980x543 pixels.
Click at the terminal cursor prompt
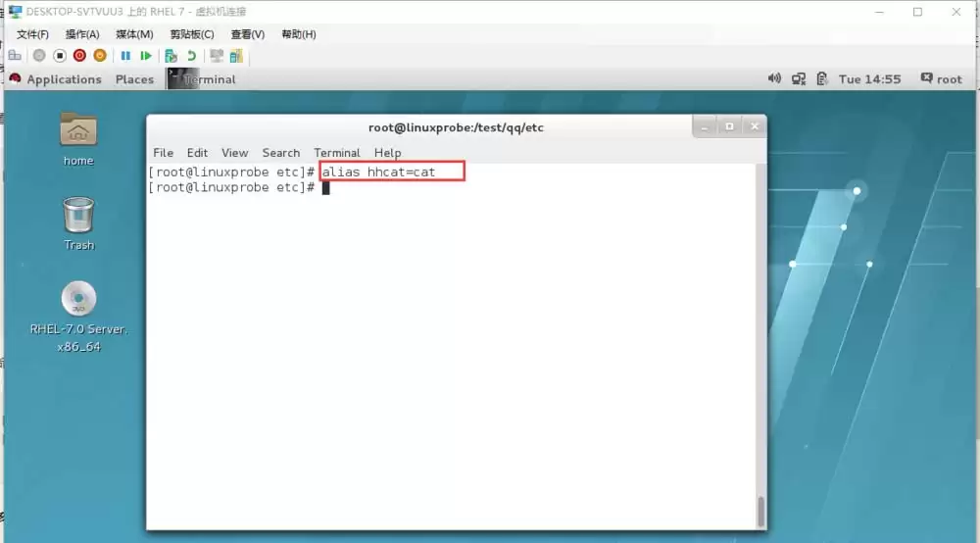click(325, 187)
